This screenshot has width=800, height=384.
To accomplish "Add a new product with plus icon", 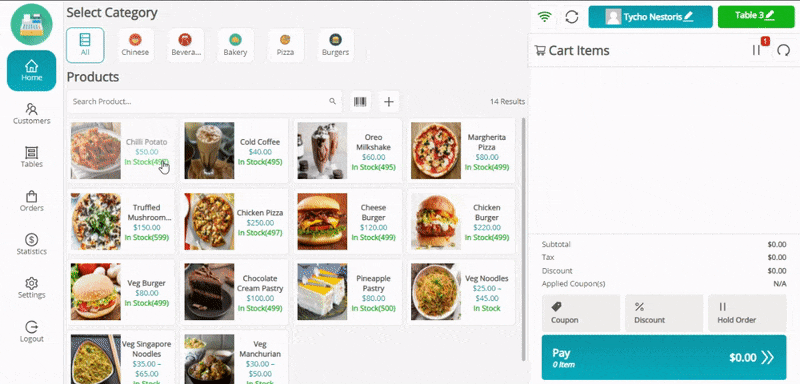I will tap(389, 101).
